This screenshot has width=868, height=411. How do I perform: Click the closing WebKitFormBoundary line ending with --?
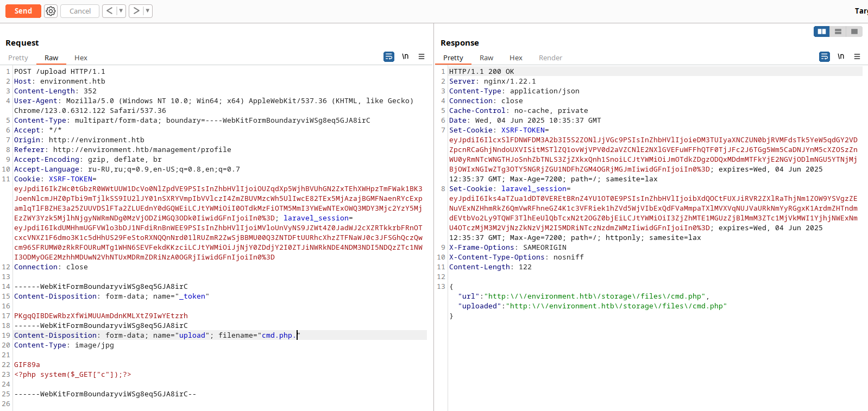tap(105, 394)
